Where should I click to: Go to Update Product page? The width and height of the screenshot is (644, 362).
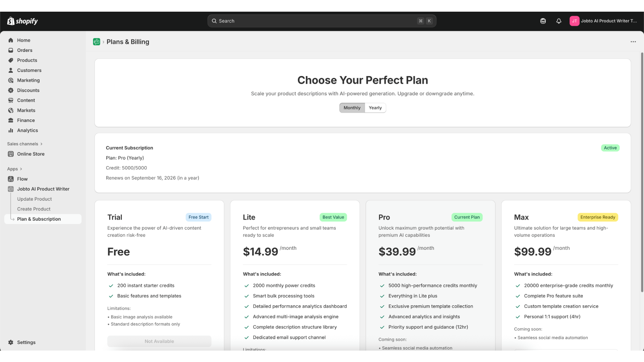pyautogui.click(x=35, y=199)
